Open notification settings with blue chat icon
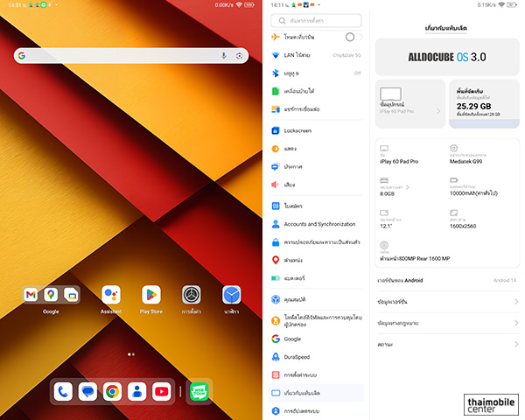The height and width of the screenshot is (420, 525). (316, 166)
